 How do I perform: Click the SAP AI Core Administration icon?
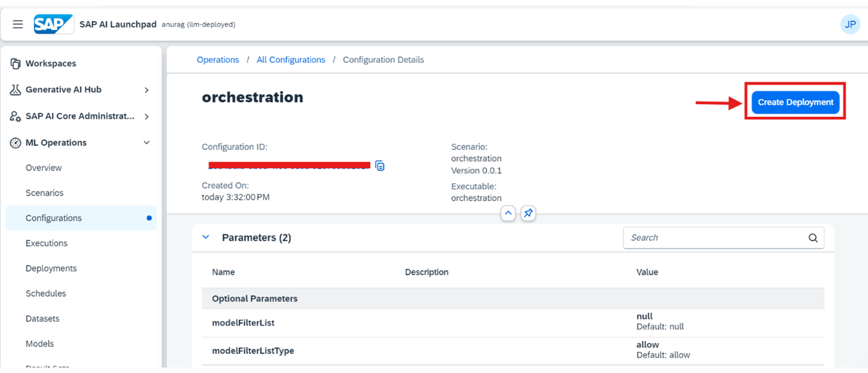[16, 116]
